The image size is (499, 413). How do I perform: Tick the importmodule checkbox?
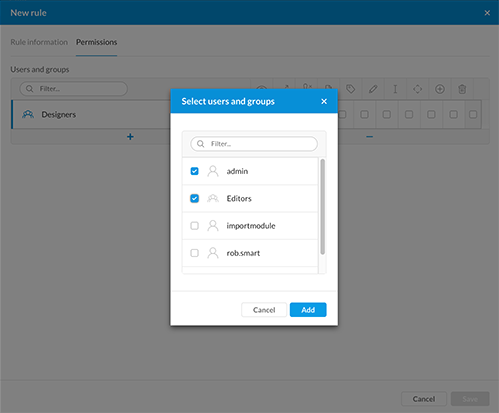tap(194, 226)
